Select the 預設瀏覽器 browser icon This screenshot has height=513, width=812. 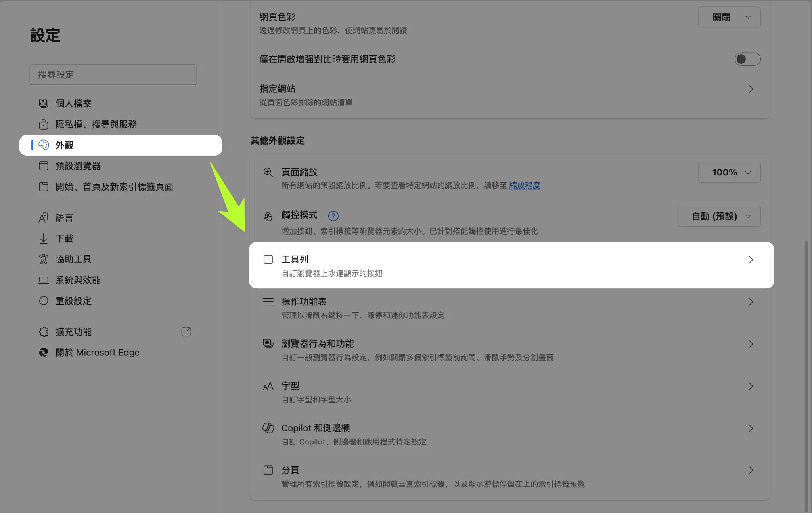click(x=44, y=166)
